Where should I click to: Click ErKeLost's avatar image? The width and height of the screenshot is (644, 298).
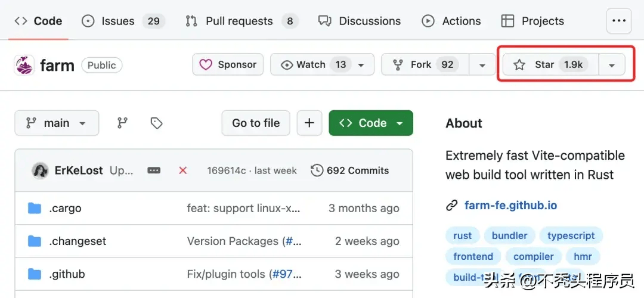point(41,170)
